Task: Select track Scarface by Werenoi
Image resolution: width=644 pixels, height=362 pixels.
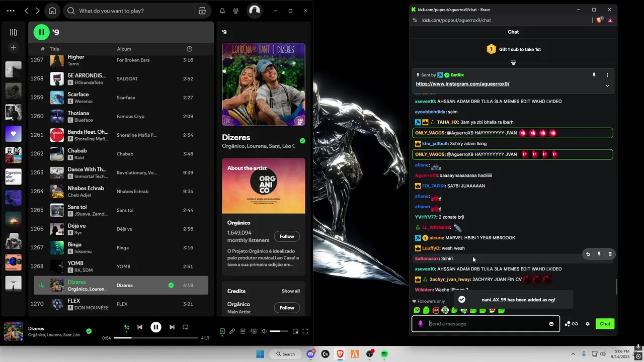Action: click(121, 98)
